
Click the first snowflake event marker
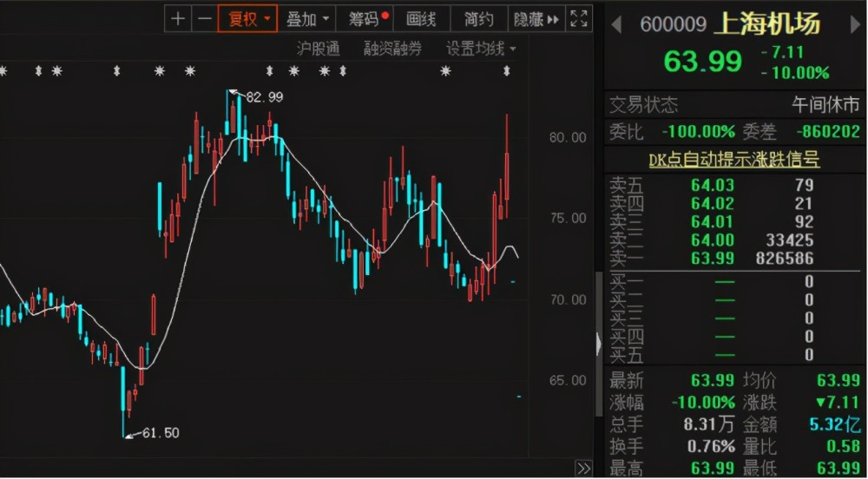(3, 71)
